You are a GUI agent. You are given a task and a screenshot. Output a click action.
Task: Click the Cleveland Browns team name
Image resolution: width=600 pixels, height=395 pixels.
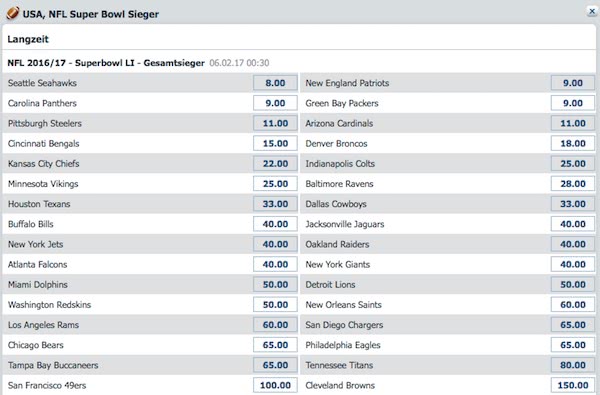click(x=340, y=385)
